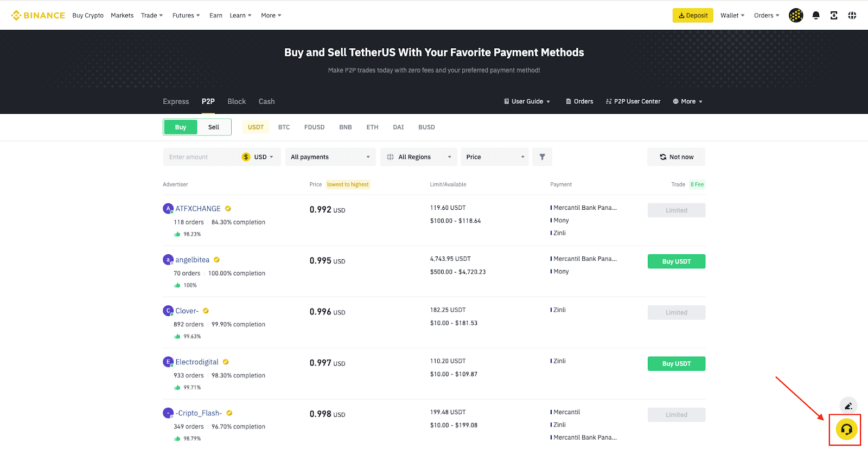Screen dimensions: 868x450
Task: Expand the Wallet menu
Action: 732,15
